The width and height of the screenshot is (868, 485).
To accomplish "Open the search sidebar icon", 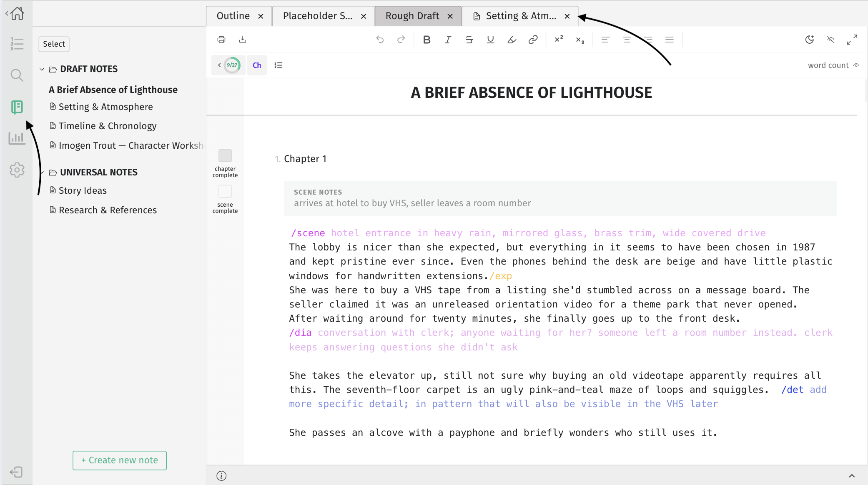I will [x=17, y=75].
